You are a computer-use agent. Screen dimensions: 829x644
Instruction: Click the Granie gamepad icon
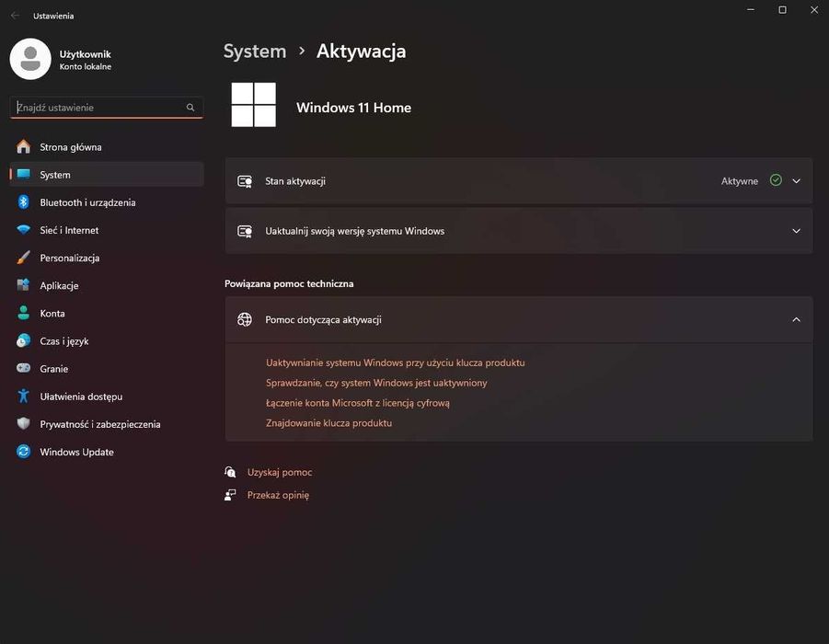[x=23, y=368]
